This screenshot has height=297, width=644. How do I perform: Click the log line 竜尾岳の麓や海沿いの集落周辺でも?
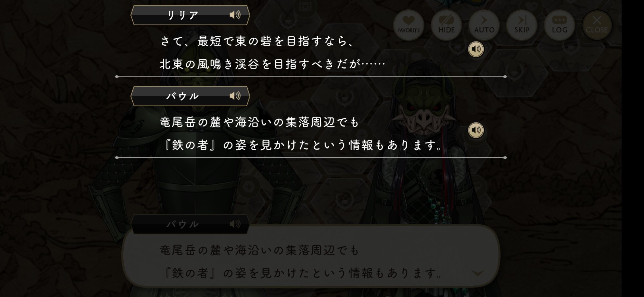click(x=259, y=122)
